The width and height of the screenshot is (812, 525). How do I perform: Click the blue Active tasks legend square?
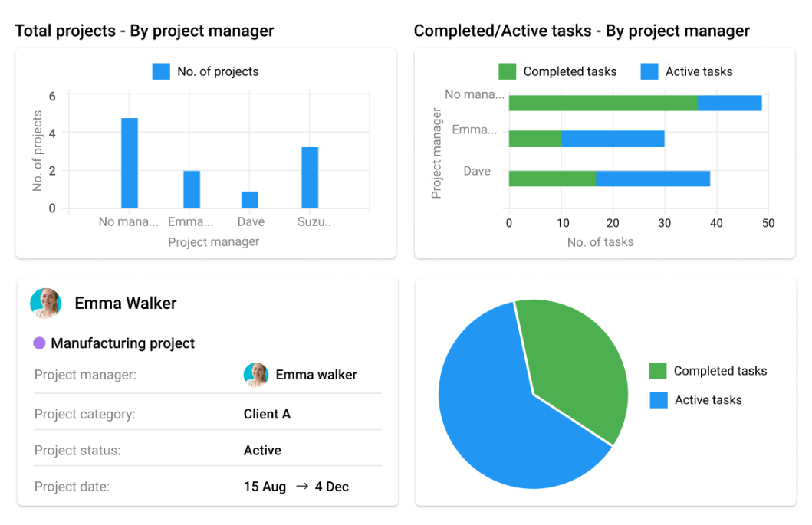click(x=648, y=71)
